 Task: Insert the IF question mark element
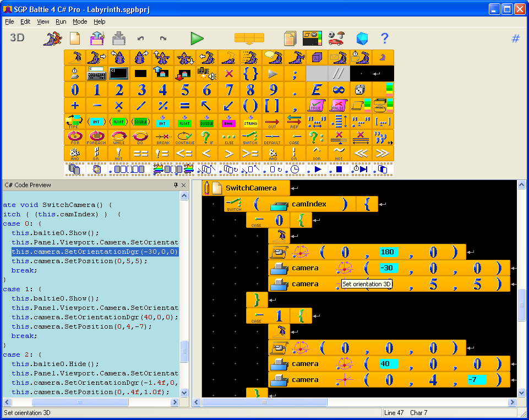(x=207, y=138)
